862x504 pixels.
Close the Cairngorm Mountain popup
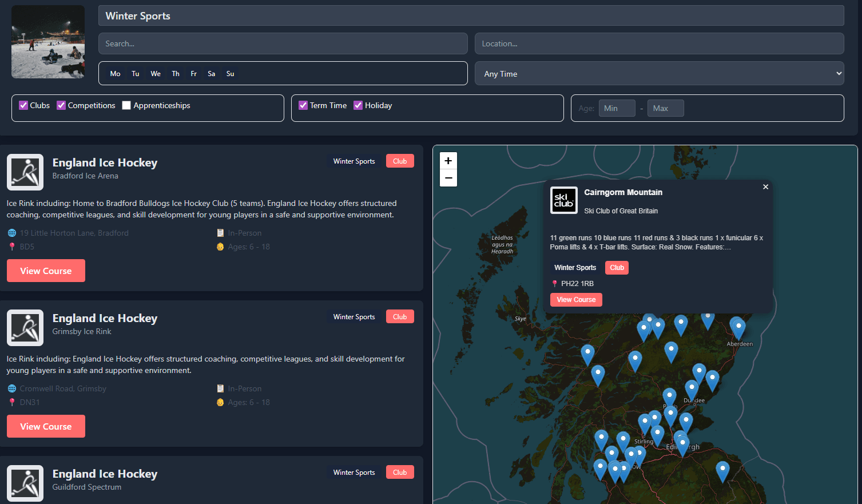pyautogui.click(x=765, y=187)
